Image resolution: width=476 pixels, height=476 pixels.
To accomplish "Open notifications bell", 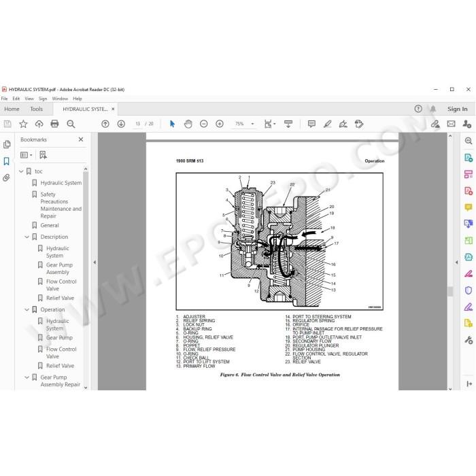I will (433, 109).
